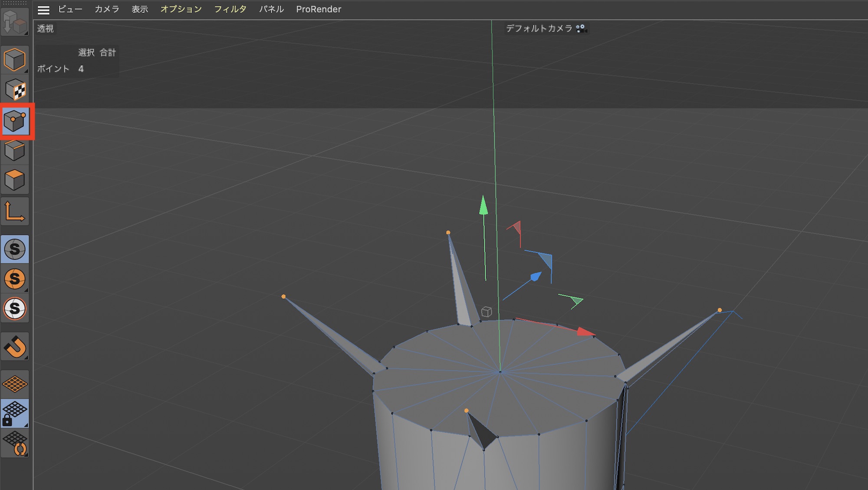Switch to Edges mode icon

pos(14,151)
